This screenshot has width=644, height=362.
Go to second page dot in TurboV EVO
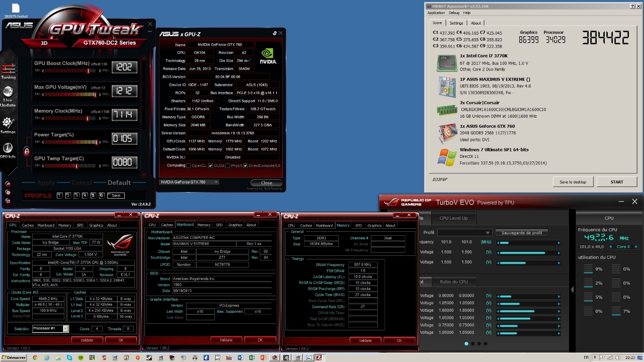(x=473, y=344)
